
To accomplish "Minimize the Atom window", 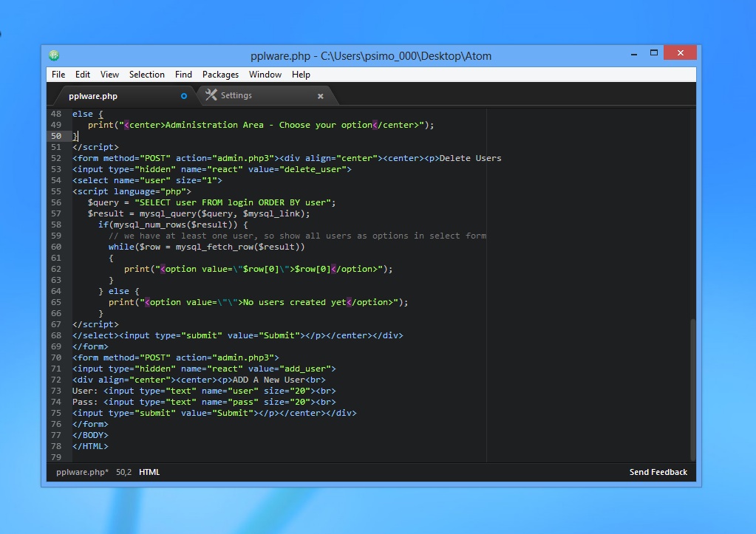I will (634, 53).
